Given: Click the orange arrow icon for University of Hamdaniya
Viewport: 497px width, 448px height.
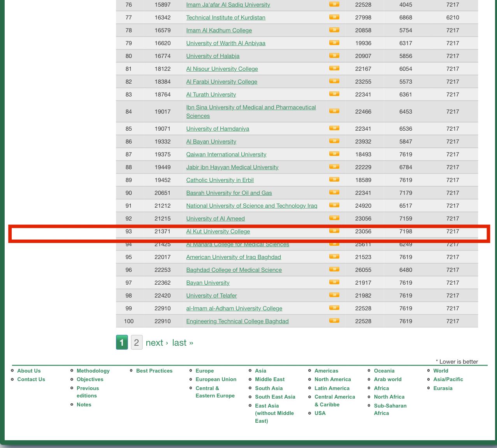Looking at the screenshot, I should (x=334, y=128).
